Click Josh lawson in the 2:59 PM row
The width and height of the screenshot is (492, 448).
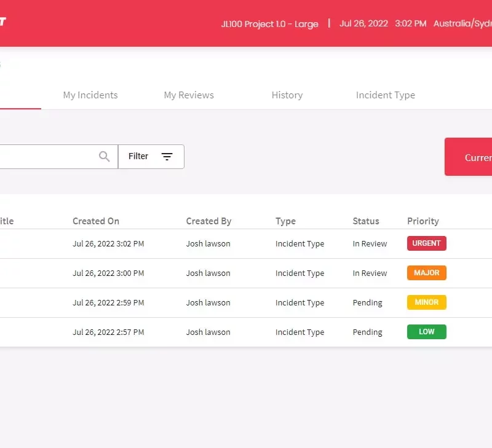coord(208,302)
